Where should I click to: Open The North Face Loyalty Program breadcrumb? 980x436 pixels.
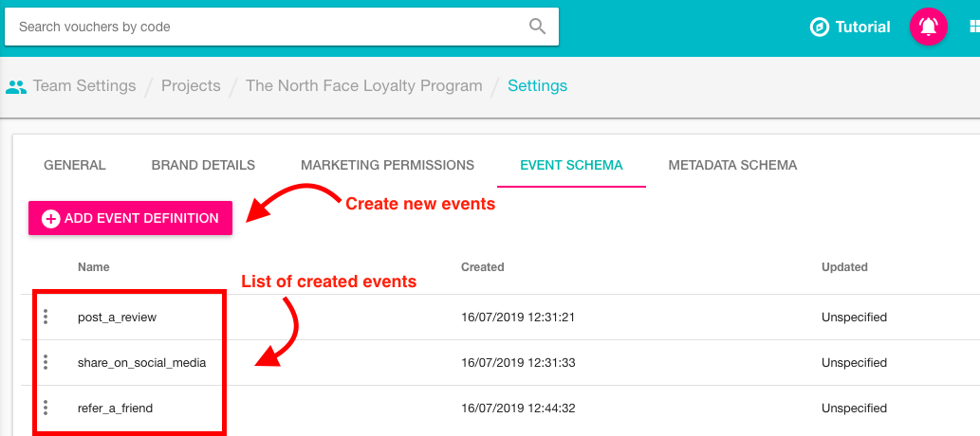click(x=363, y=86)
